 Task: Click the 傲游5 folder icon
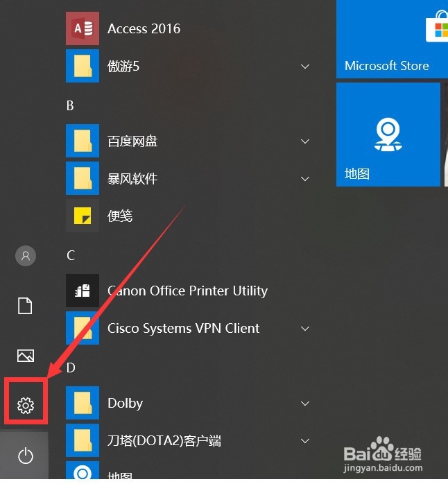pyautogui.click(x=83, y=66)
